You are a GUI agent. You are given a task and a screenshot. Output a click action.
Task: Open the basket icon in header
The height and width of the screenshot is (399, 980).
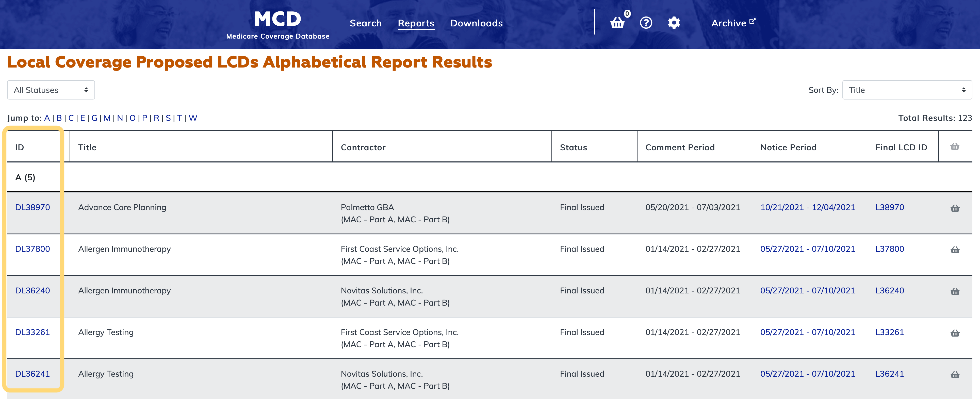[617, 23]
